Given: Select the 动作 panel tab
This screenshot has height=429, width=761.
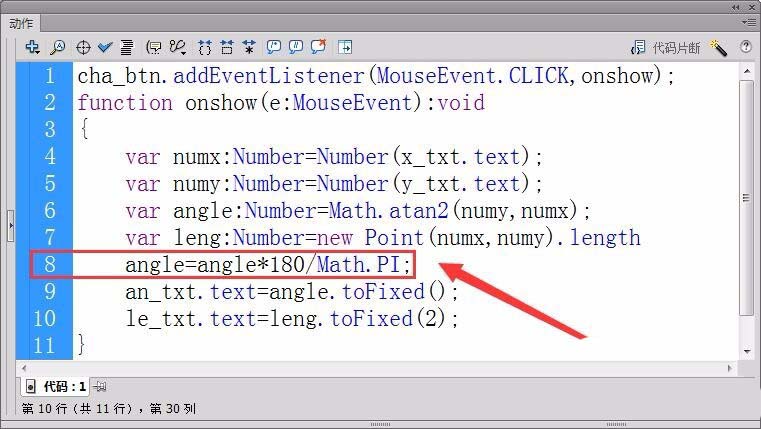Looking at the screenshot, I should coord(21,23).
